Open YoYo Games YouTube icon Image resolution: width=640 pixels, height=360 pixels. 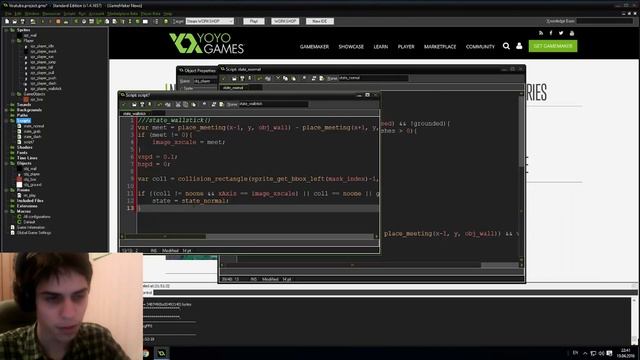[572, 33]
